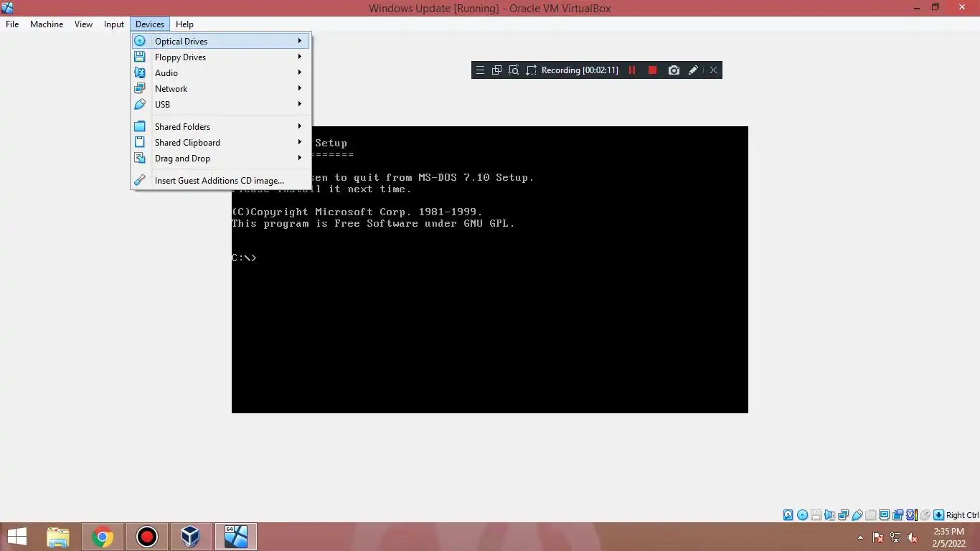Take a screenshot with camera icon

click(674, 70)
